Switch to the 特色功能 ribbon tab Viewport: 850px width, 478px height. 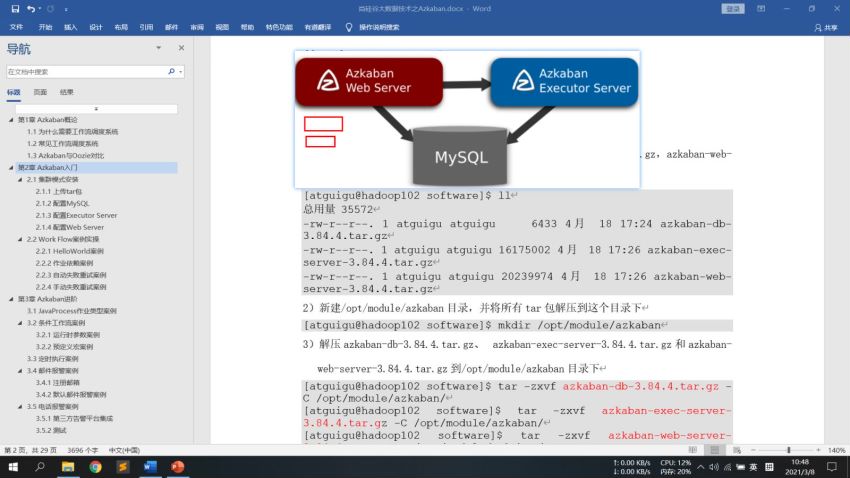(279, 27)
